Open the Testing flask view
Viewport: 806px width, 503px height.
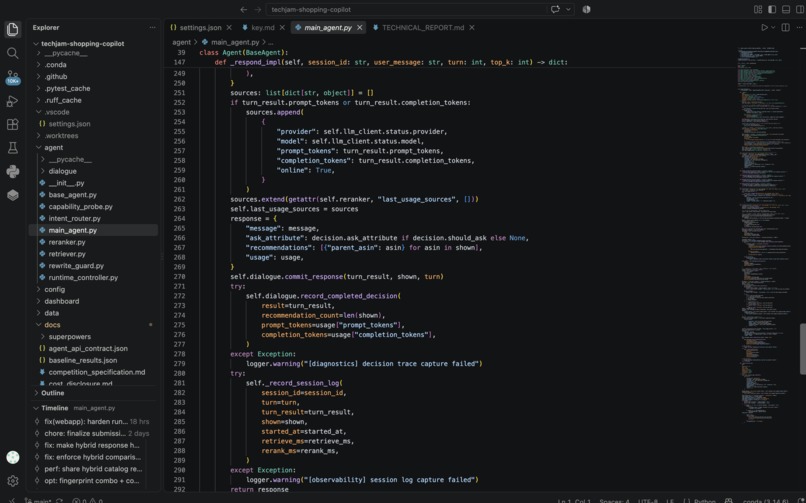[x=13, y=148]
